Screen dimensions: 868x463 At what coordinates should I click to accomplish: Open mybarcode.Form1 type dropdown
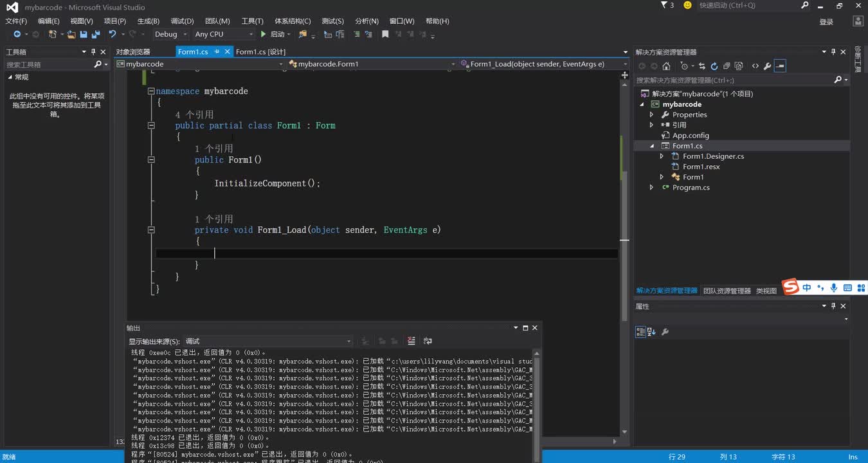point(372,64)
